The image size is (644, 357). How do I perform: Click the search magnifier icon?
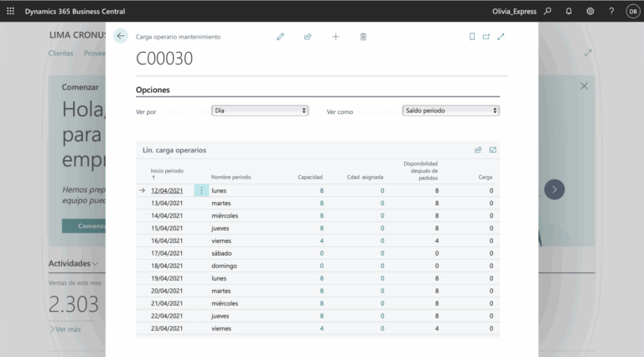(x=548, y=11)
